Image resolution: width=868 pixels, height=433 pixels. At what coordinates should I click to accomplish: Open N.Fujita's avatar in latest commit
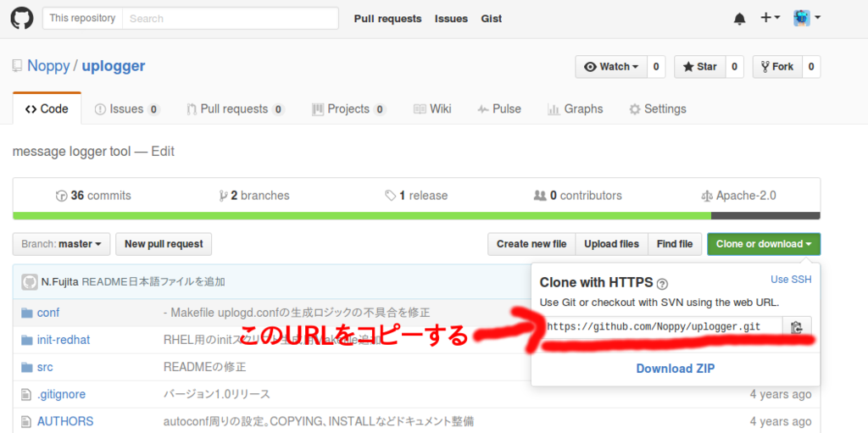30,282
